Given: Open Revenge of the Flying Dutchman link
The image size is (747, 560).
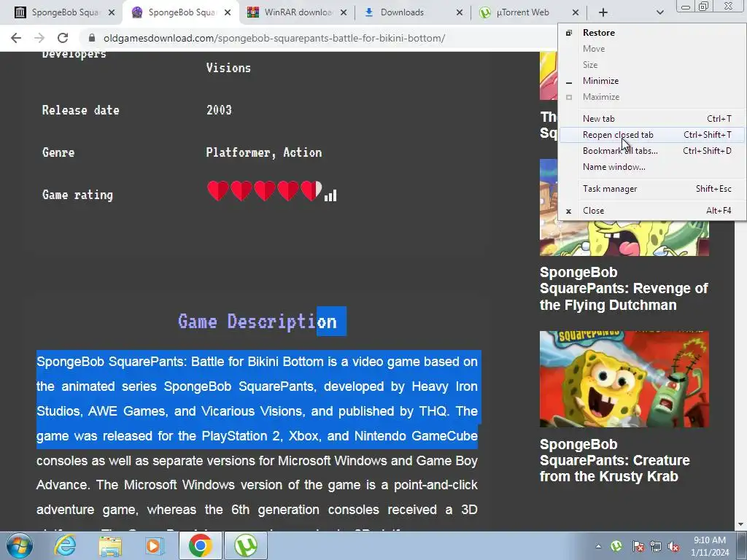Looking at the screenshot, I should 624,289.
